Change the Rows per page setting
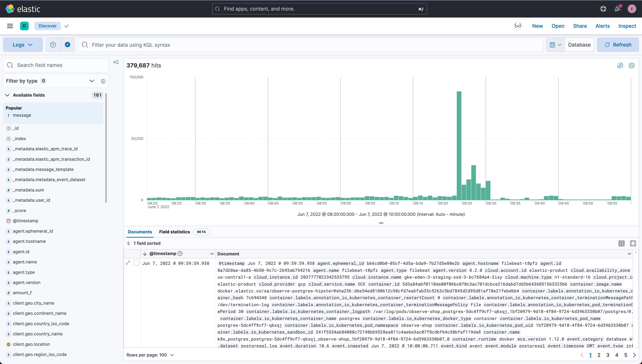Viewport: 642px width, 364px height. tap(150, 355)
